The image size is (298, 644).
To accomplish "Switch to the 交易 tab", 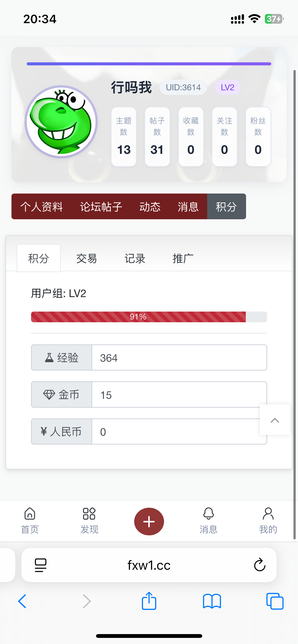I will pos(87,258).
